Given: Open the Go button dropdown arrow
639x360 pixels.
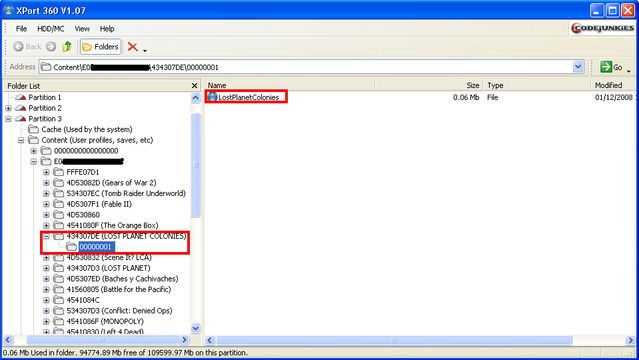Looking at the screenshot, I should pos(628,70).
